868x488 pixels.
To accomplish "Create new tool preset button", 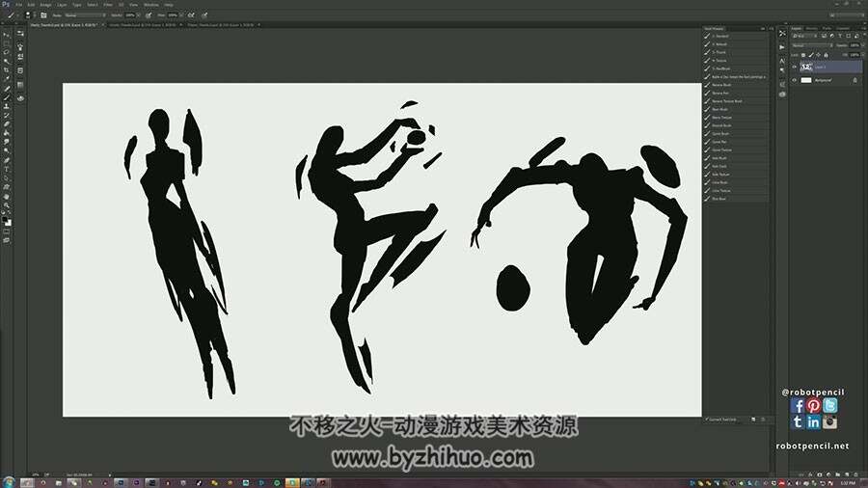I will [x=753, y=420].
